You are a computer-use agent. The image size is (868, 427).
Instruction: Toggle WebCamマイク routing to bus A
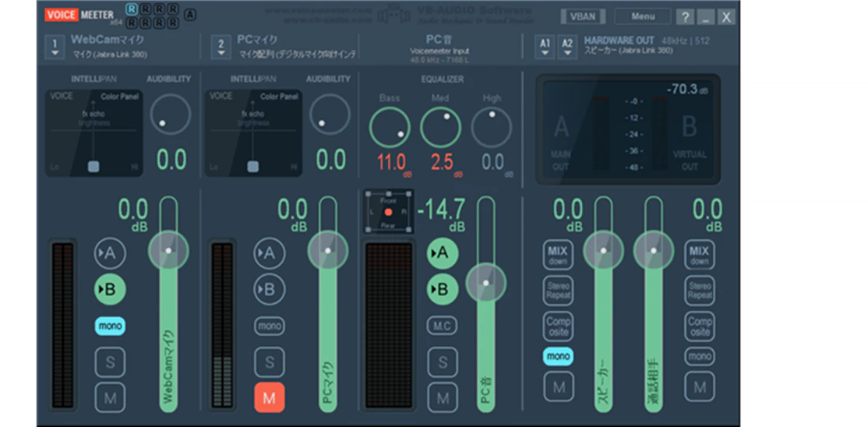[110, 253]
